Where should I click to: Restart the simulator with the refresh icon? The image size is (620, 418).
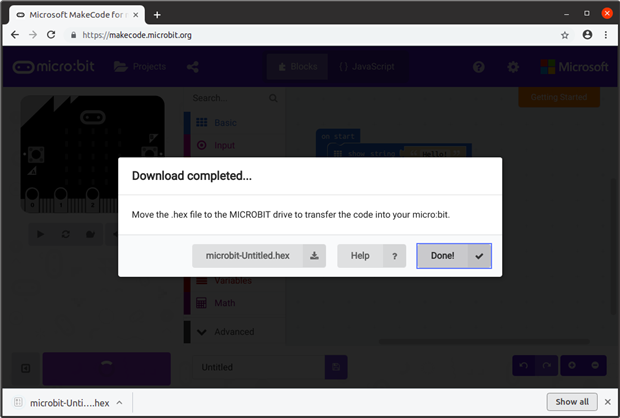[x=66, y=235]
